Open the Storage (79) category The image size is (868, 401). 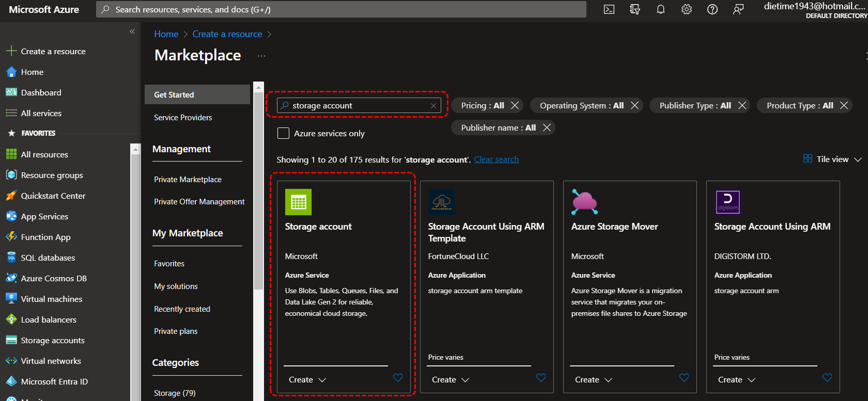pos(175,393)
